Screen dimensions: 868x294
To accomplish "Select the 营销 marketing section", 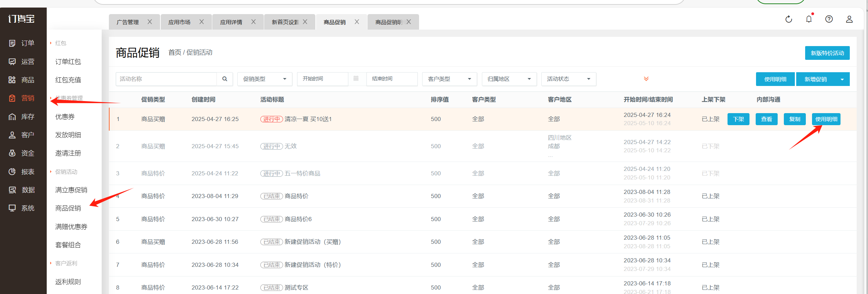I will 21,98.
